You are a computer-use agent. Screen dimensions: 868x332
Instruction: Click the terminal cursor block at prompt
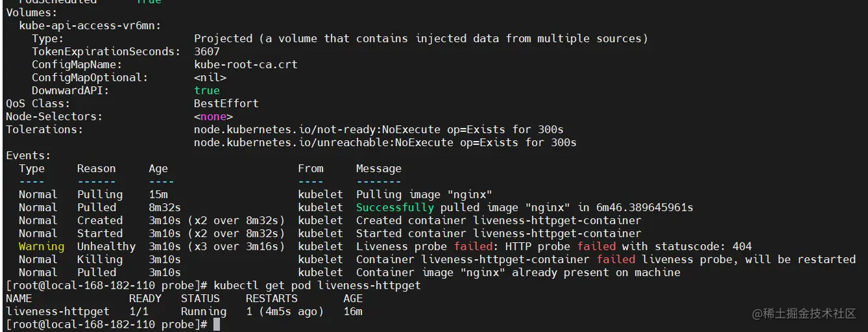coord(217,324)
